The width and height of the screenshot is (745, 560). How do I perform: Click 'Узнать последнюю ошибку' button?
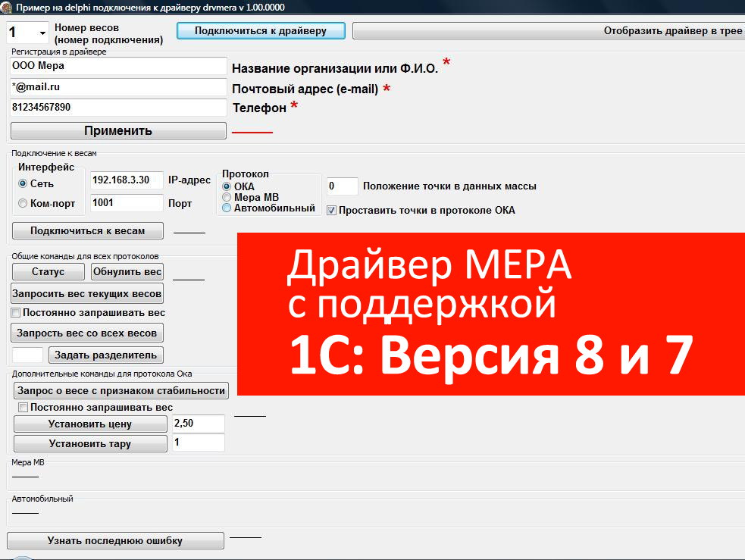click(115, 541)
